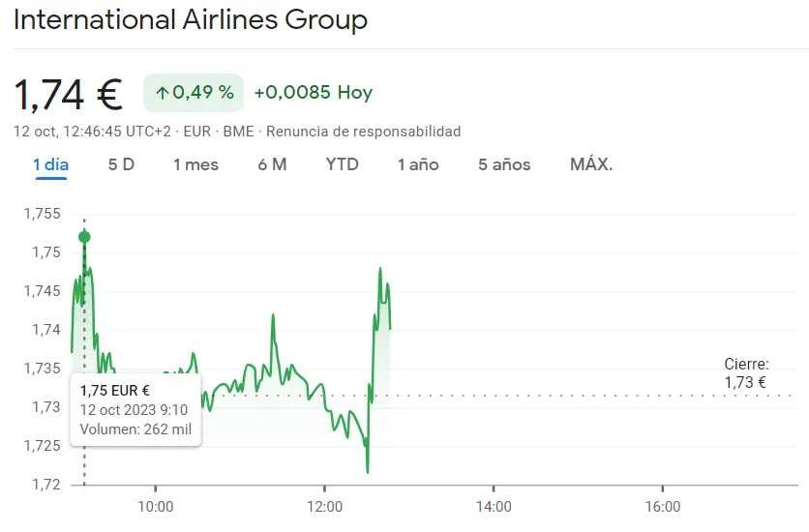Image resolution: width=809 pixels, height=532 pixels.
Task: Choose the "MÁX." range tab
Action: pos(591,164)
